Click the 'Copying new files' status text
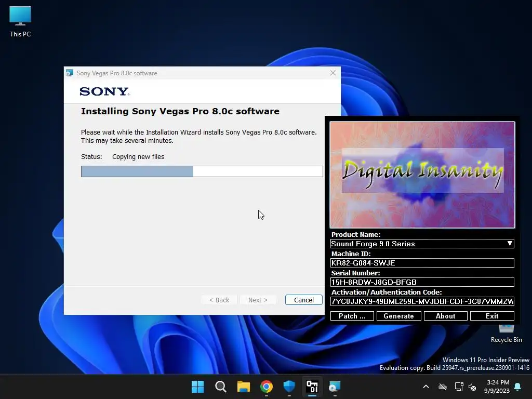This screenshot has height=399, width=532. coord(138,157)
